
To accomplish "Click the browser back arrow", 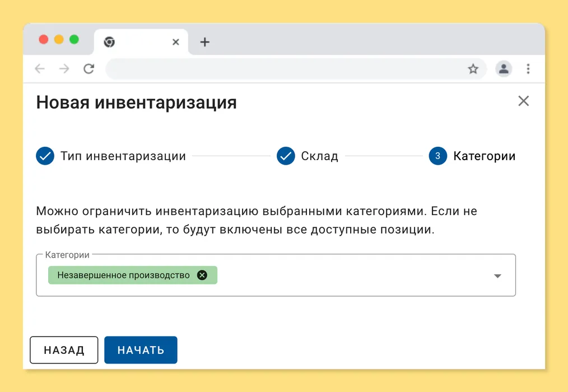I will click(x=40, y=68).
